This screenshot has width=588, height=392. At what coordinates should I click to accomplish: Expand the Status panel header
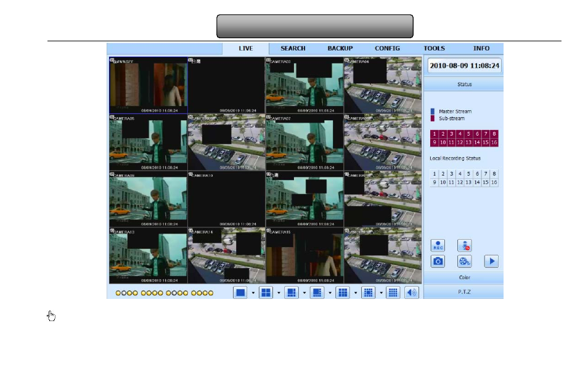click(463, 84)
